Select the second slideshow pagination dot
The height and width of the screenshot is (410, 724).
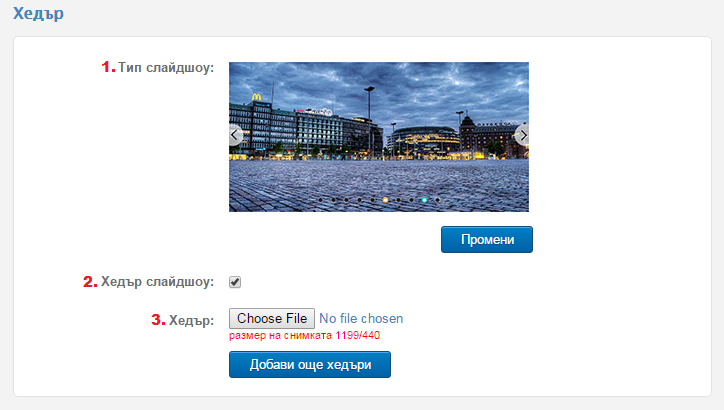[333, 200]
